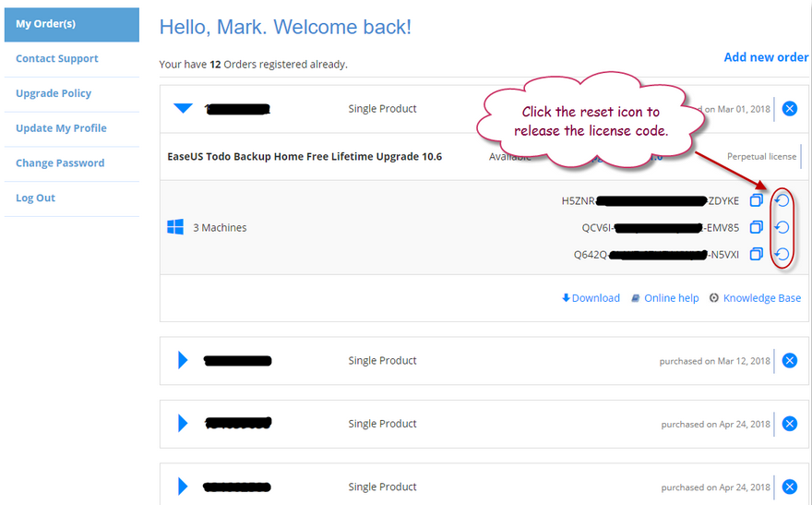The height and width of the screenshot is (505, 812).
Task: Copy the license code ending in N5VXI
Action: point(756,254)
